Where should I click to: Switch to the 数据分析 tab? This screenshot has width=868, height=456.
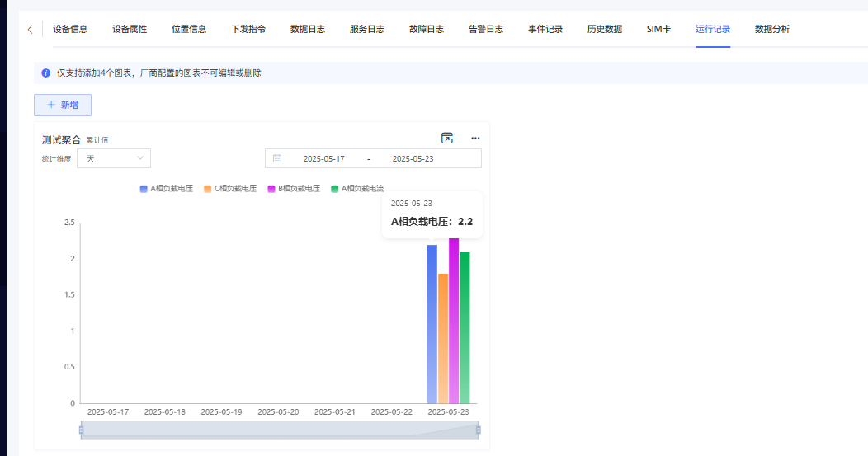pos(771,30)
